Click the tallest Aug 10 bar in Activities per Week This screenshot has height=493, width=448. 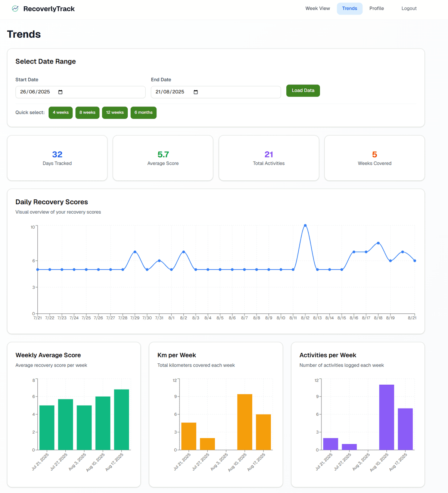[386, 416]
